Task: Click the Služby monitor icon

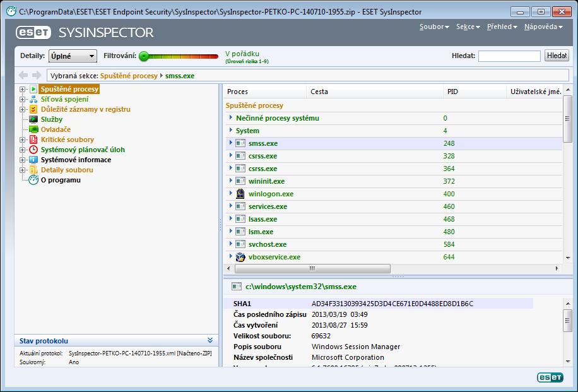Action: 33,119
